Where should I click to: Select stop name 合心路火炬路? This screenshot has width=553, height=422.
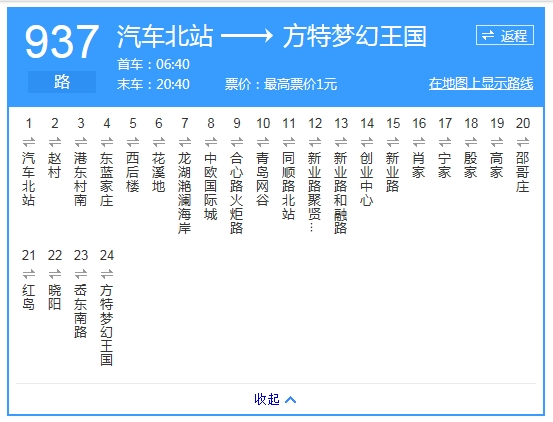[x=237, y=193]
